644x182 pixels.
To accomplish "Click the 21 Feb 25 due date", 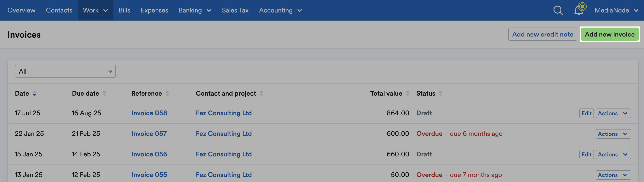I will point(86,133).
